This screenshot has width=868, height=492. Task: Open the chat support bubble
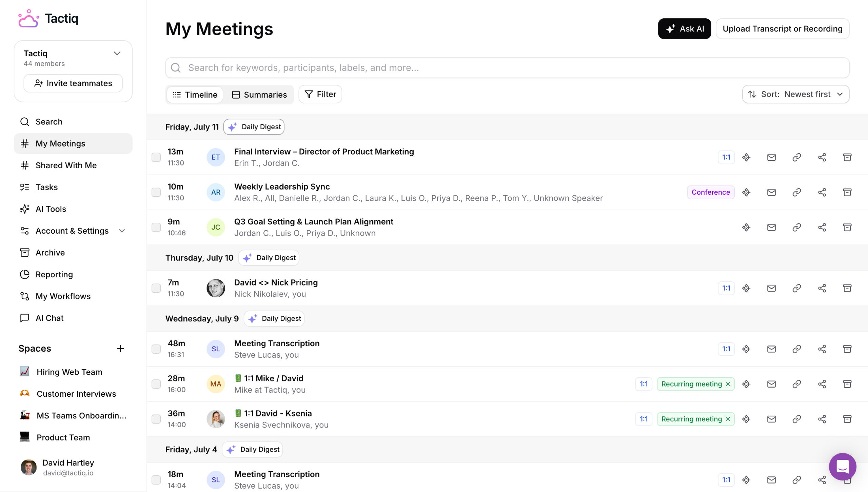point(842,467)
